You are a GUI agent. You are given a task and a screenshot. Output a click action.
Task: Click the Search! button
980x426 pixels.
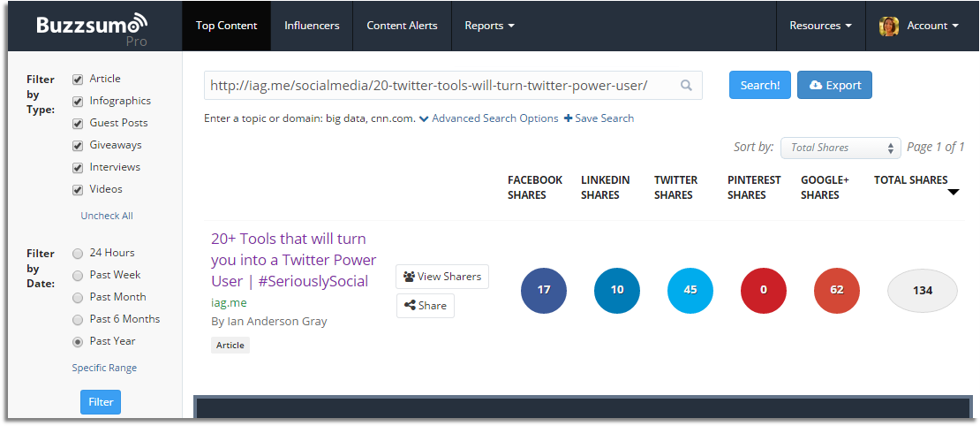point(760,85)
